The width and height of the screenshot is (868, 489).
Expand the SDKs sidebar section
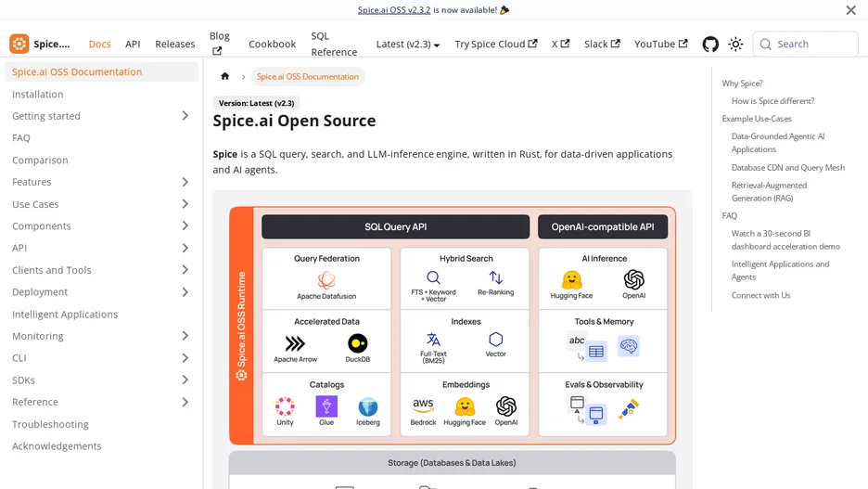[x=185, y=380]
